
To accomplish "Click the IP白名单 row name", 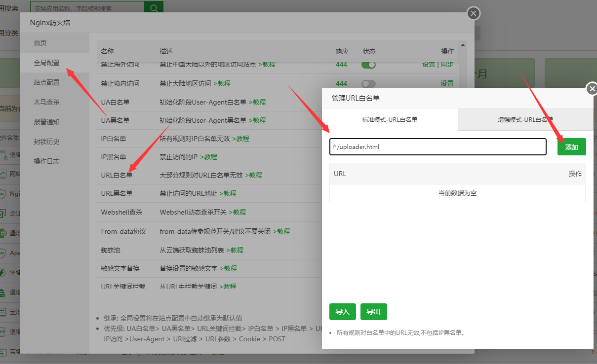I will tap(114, 139).
